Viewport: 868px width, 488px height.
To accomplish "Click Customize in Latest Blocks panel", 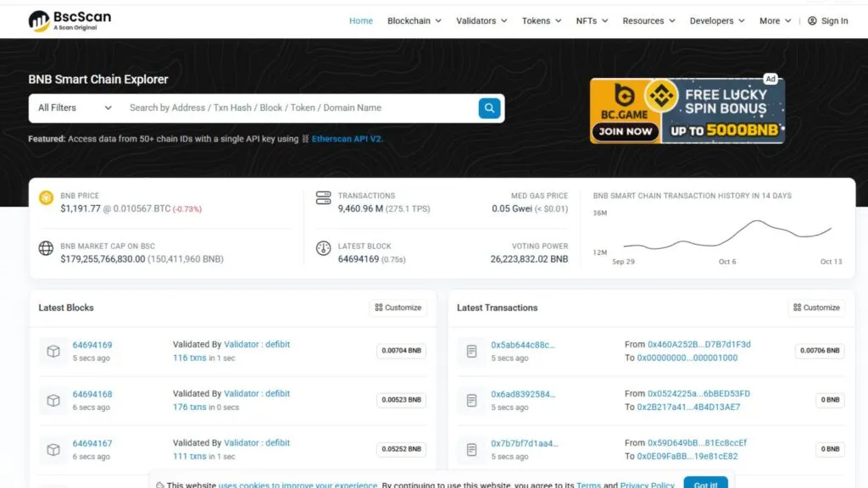I will point(398,308).
